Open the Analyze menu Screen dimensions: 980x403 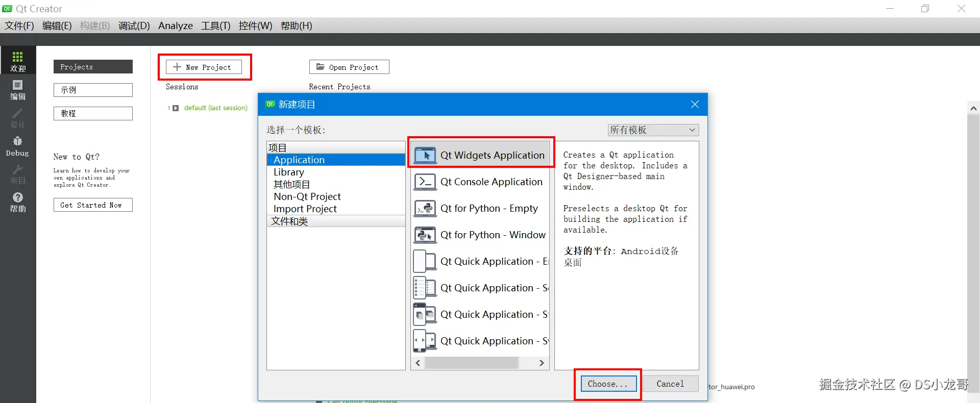pyautogui.click(x=176, y=26)
